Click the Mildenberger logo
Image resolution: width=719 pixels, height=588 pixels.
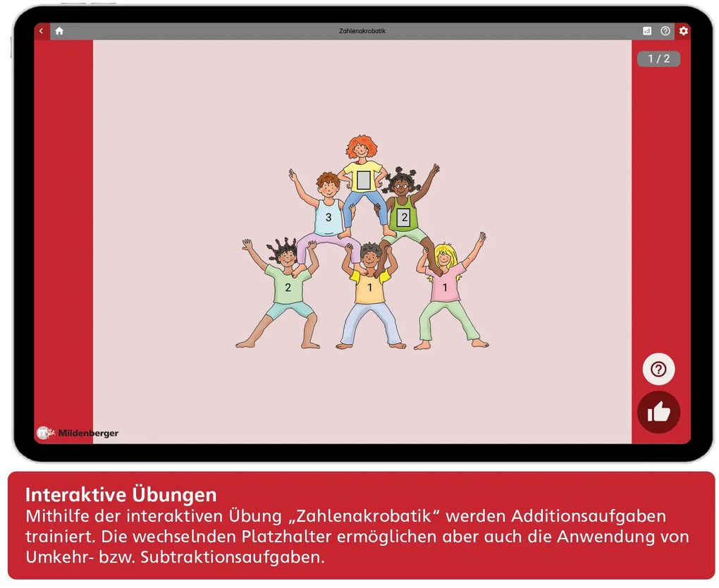[78, 433]
